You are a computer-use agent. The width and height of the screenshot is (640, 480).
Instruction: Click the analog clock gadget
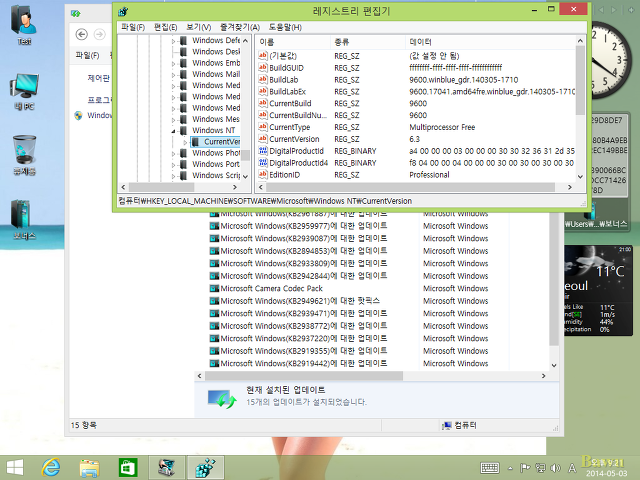[610, 60]
